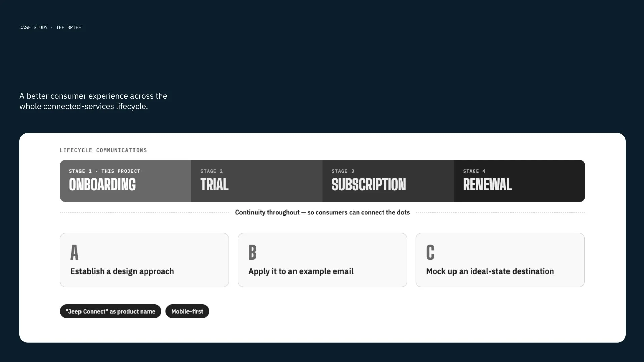Screen dimensions: 644x362
Task: Open card B Apply it to an example email
Action: coord(322,260)
